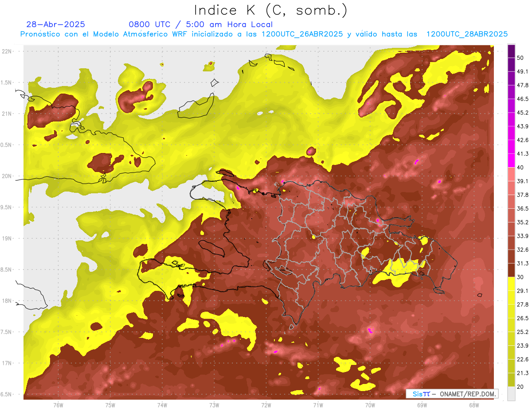Click the "20N" latitude label
The image size is (532, 411).
[8, 176]
